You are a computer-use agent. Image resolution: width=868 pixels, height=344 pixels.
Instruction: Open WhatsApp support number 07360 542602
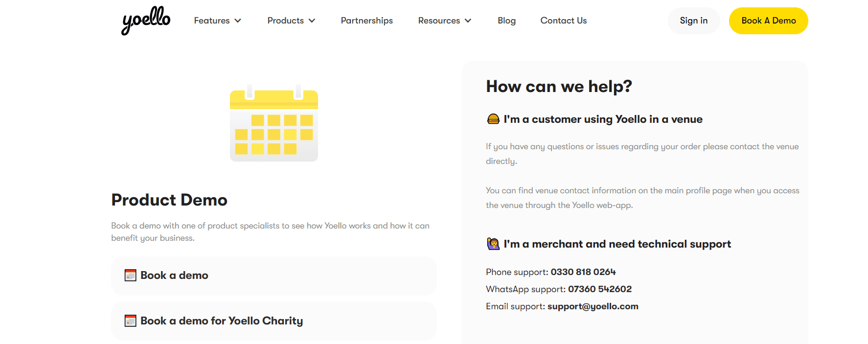tap(599, 289)
